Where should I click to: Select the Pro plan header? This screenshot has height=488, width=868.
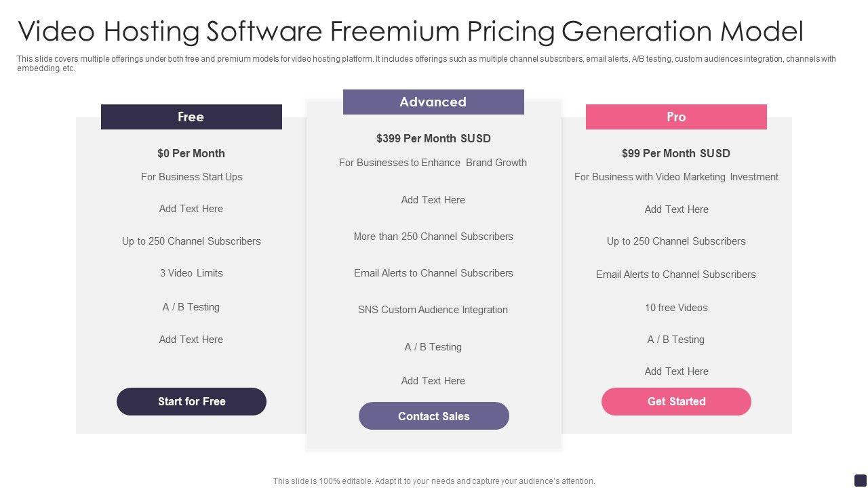pos(676,117)
